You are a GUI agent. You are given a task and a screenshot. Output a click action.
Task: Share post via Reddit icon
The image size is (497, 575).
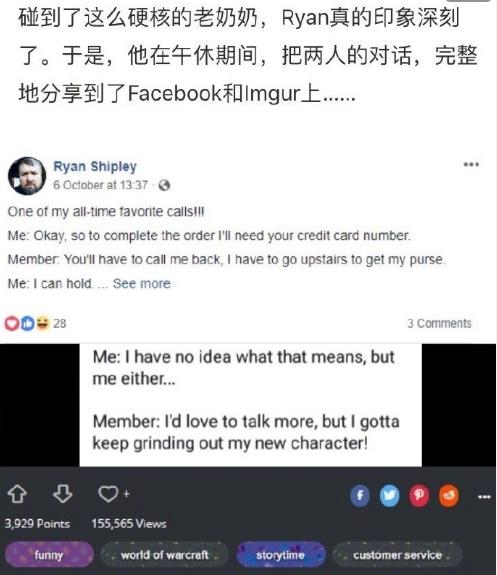click(449, 496)
